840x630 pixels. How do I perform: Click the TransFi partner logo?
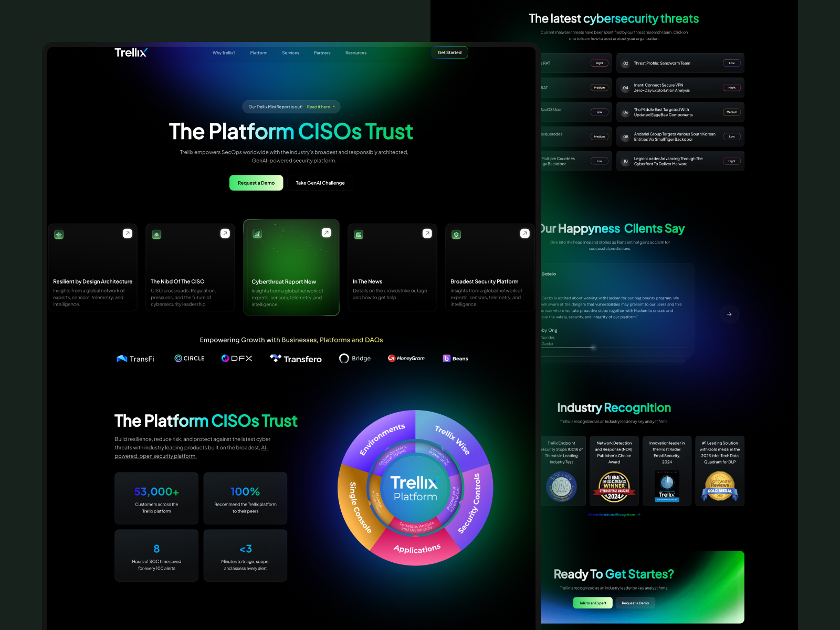[x=135, y=359]
